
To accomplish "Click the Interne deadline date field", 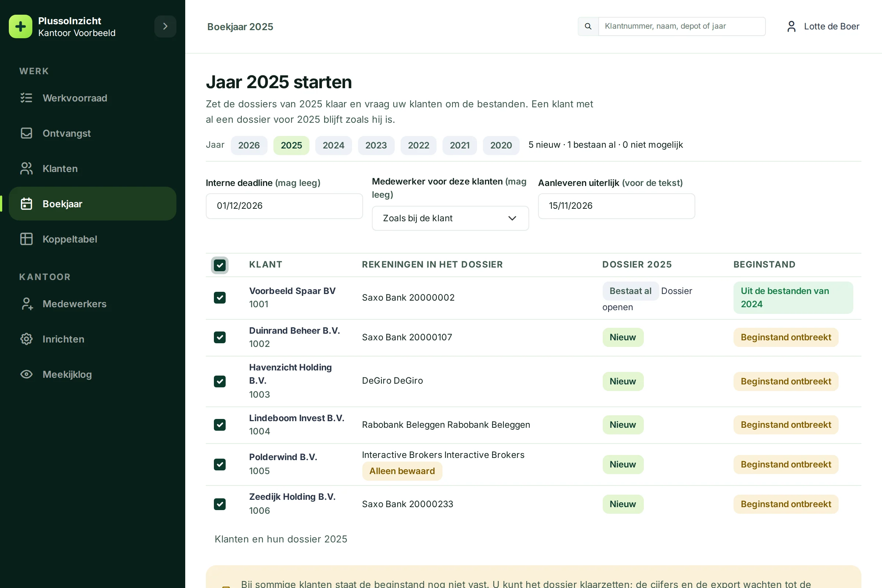I will pyautogui.click(x=284, y=206).
